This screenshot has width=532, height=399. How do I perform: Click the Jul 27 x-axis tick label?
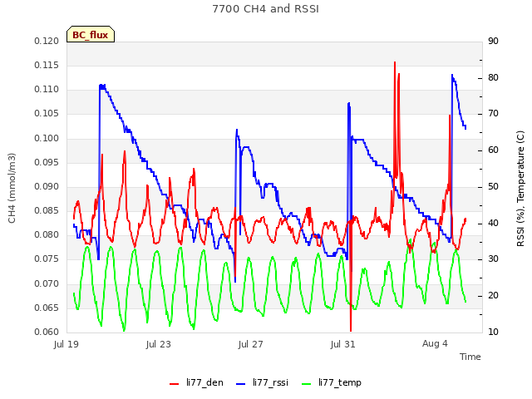(x=251, y=344)
